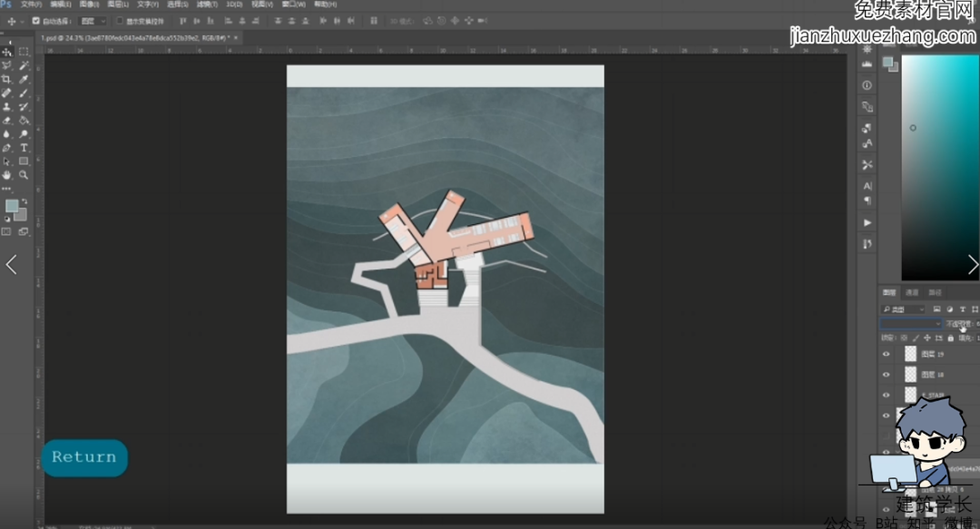Toggle lock transparent pixels in Layers panel

point(904,338)
